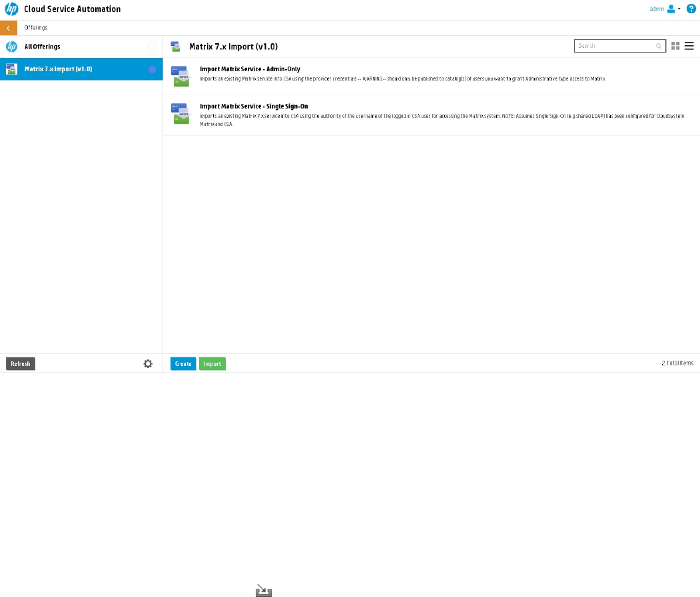Switch to list view

coord(689,46)
